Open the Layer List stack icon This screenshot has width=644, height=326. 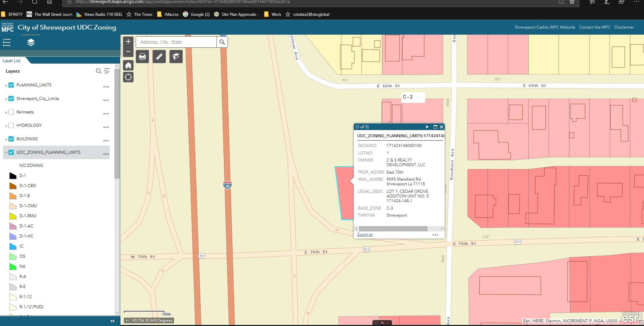pyautogui.click(x=31, y=42)
